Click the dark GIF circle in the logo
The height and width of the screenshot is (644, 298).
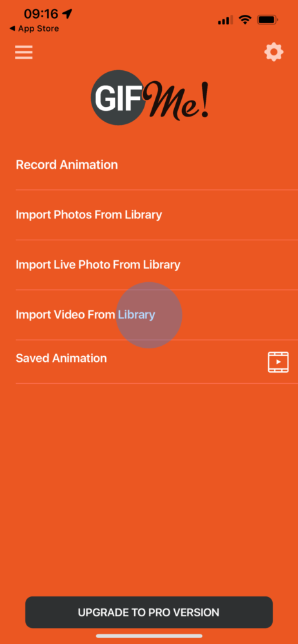tap(118, 98)
